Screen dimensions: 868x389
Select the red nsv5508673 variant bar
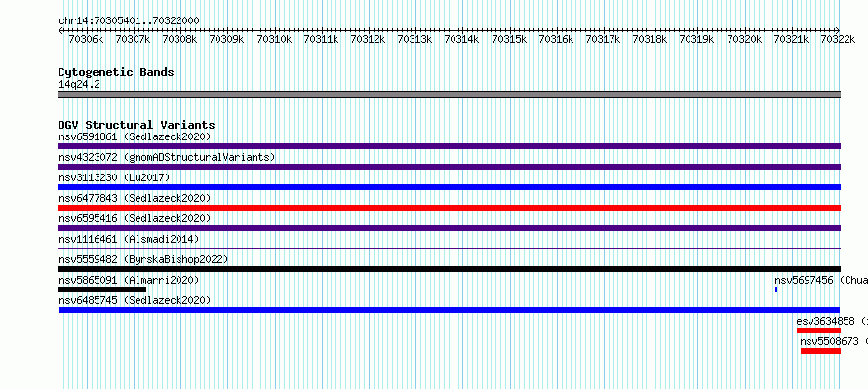point(820,351)
